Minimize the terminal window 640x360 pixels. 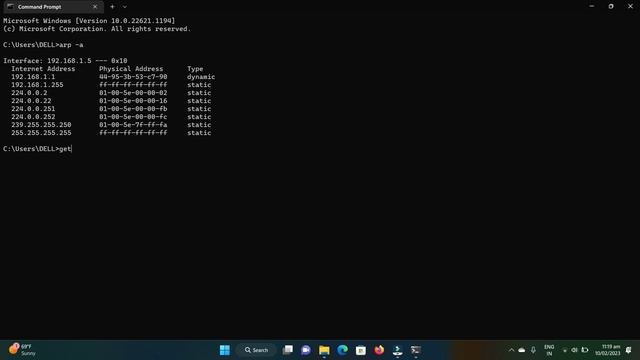pos(591,6)
